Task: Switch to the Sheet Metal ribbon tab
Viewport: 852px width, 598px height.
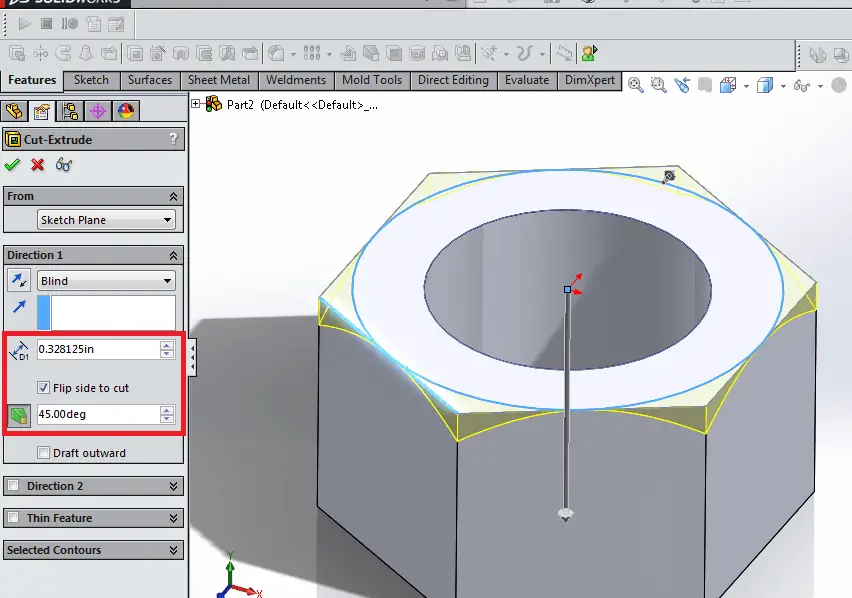Action: click(x=219, y=80)
